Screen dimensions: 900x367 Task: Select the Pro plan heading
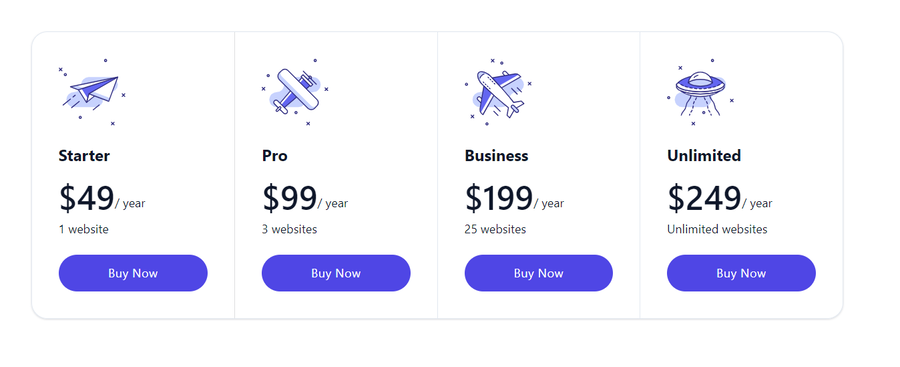pyautogui.click(x=274, y=156)
